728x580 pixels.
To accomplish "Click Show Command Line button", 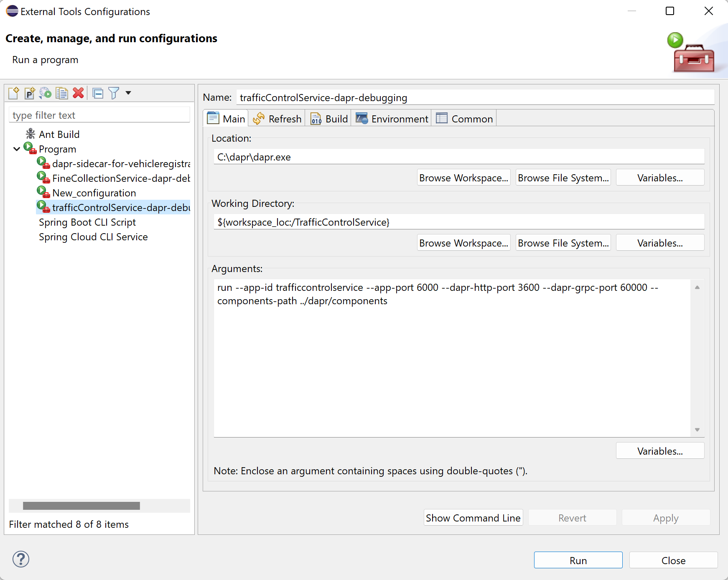I will (473, 518).
